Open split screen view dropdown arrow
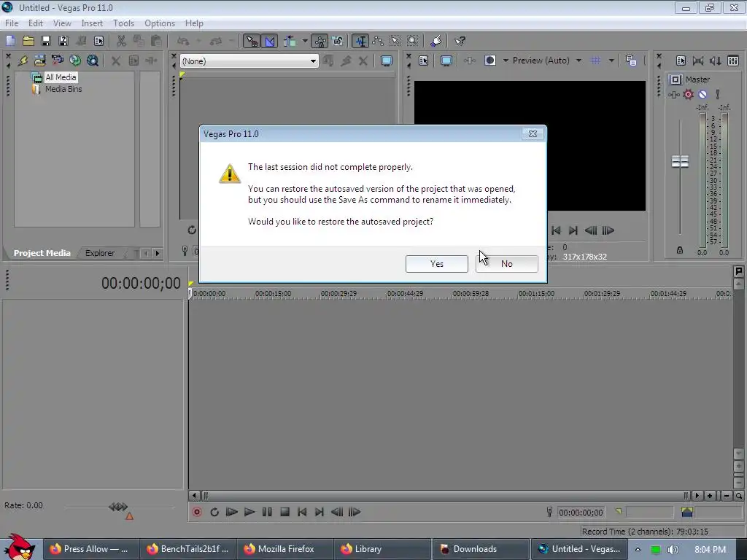 coord(506,61)
